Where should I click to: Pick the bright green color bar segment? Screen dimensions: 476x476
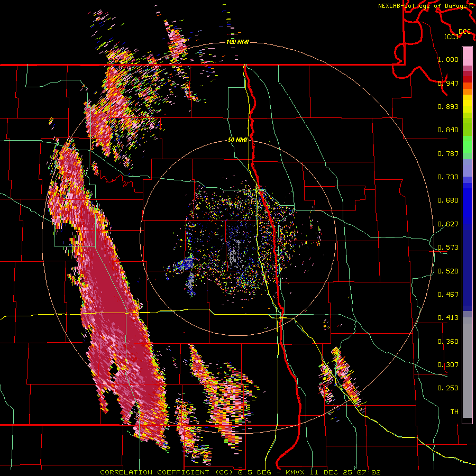tap(467, 144)
